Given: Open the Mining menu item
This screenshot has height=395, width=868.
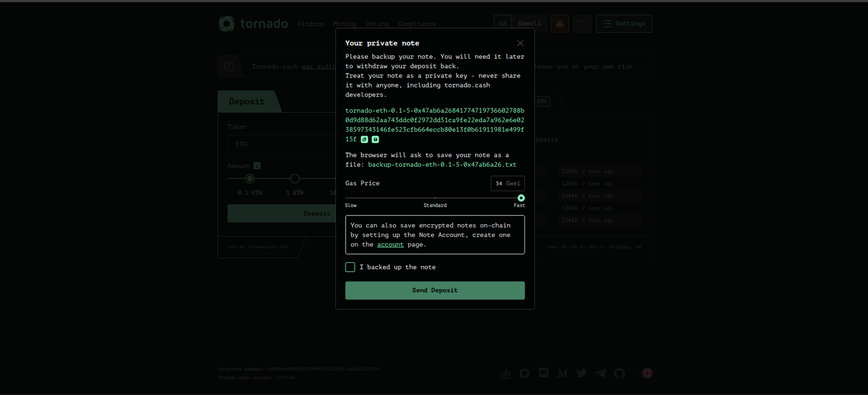Looking at the screenshot, I should [x=345, y=24].
